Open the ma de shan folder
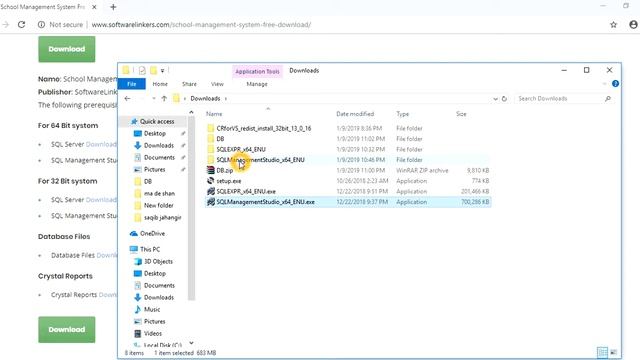The width and height of the screenshot is (640, 360). [159, 193]
